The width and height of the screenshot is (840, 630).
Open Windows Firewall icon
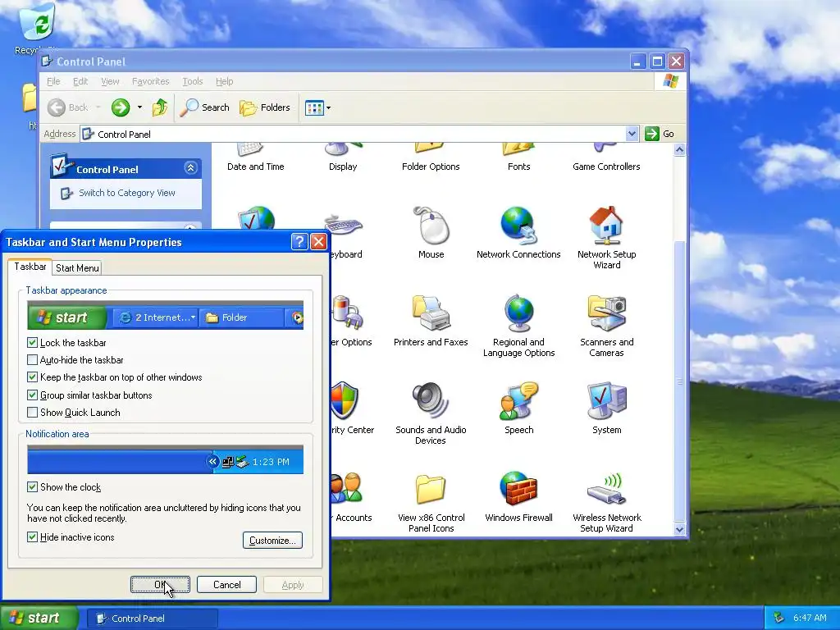pos(518,489)
